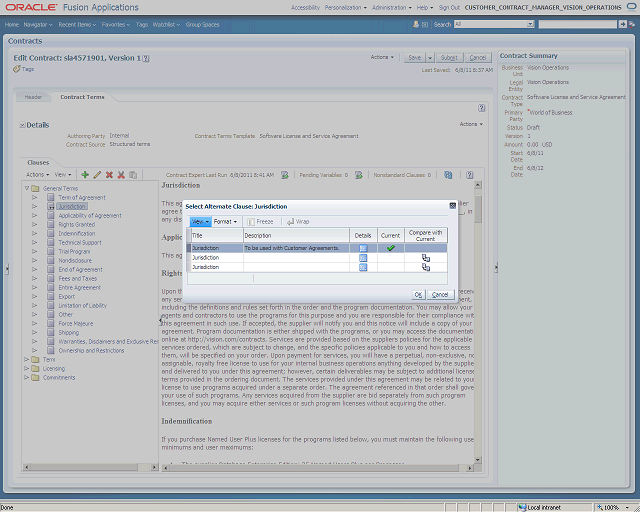Click the green Current checkmark in dialog
The image size is (640, 512).
pos(391,248)
